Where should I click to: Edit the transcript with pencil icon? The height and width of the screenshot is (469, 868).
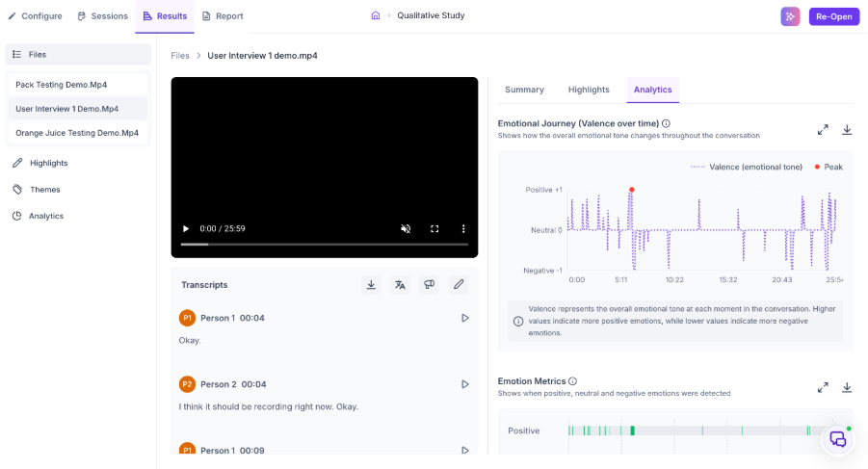click(459, 285)
